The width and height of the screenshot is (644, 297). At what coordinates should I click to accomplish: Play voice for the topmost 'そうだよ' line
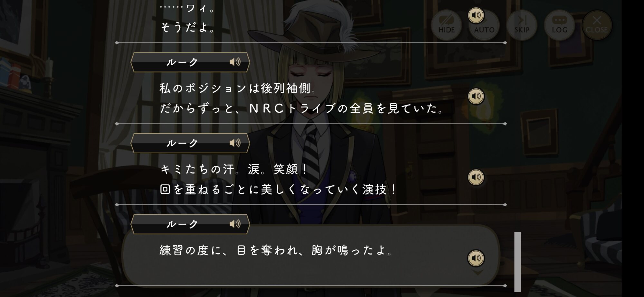point(476,15)
